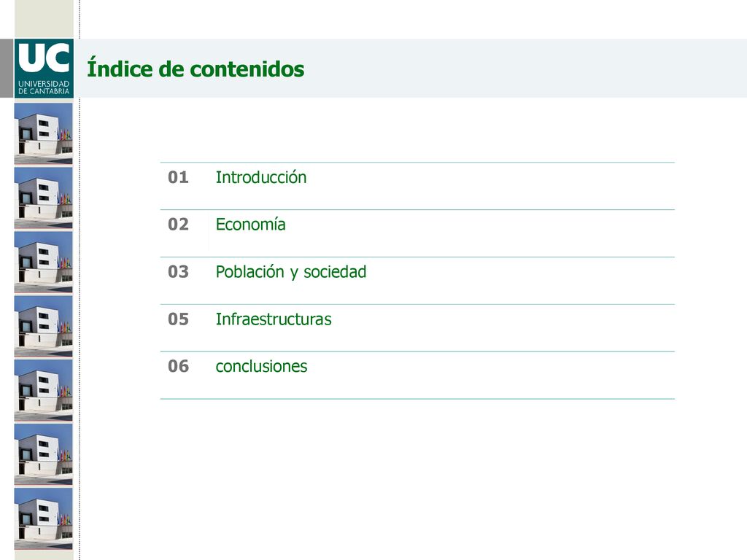Click the fifth building thumbnail from top

pyautogui.click(x=43, y=391)
